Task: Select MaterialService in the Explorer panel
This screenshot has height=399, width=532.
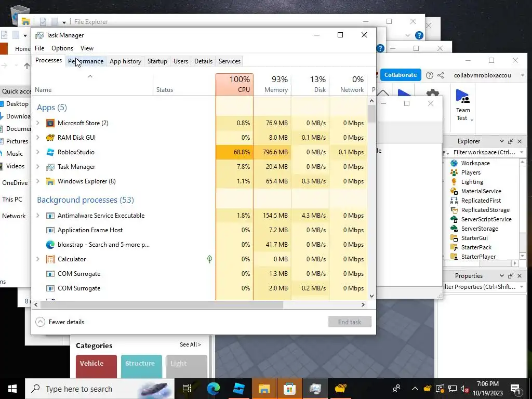Action: [481, 191]
